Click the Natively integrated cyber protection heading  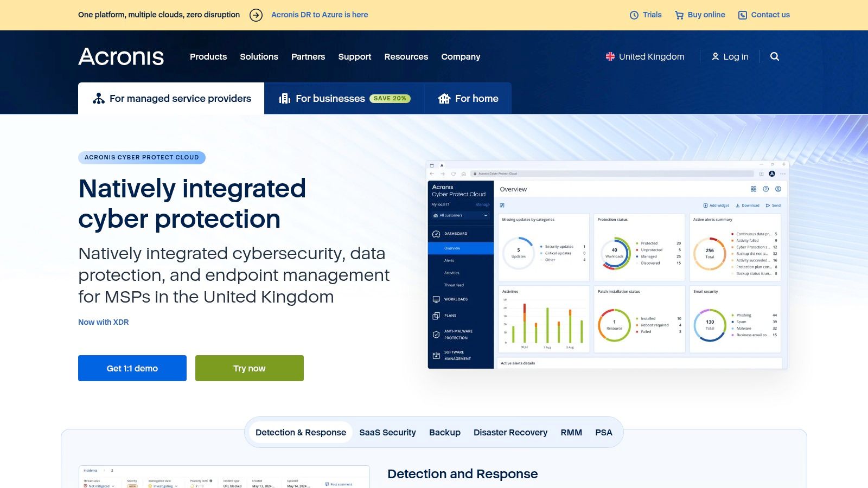coord(192,204)
